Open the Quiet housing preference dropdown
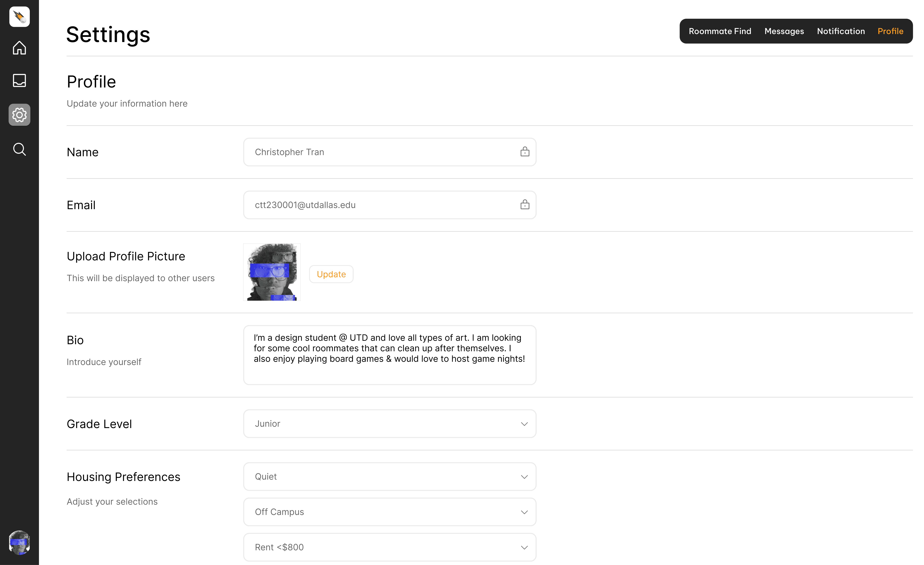This screenshot has height=565, width=924. click(x=390, y=476)
